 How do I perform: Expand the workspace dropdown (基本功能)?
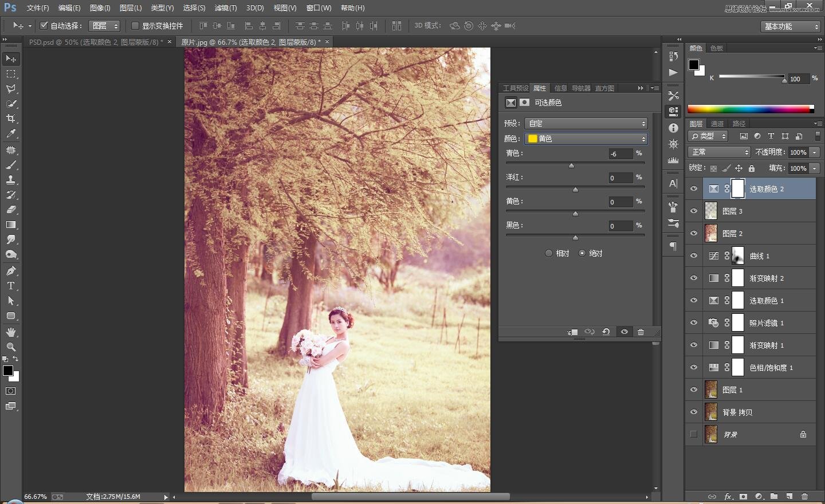click(791, 26)
